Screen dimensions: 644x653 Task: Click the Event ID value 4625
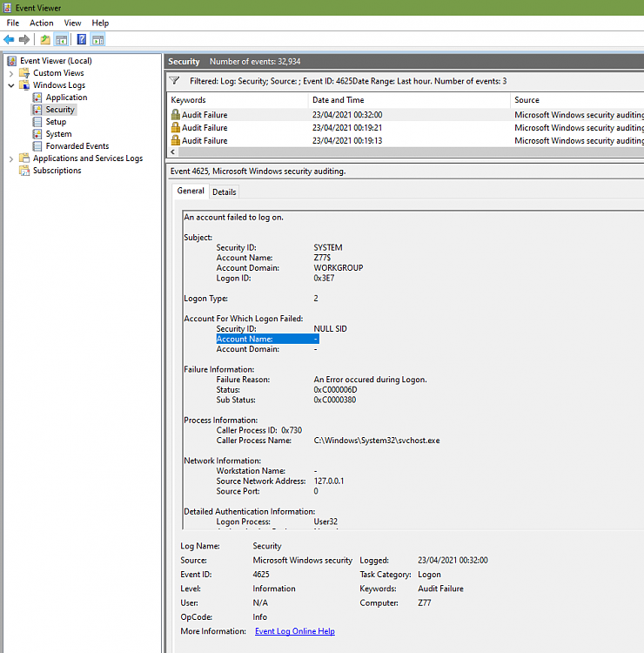pos(261,575)
